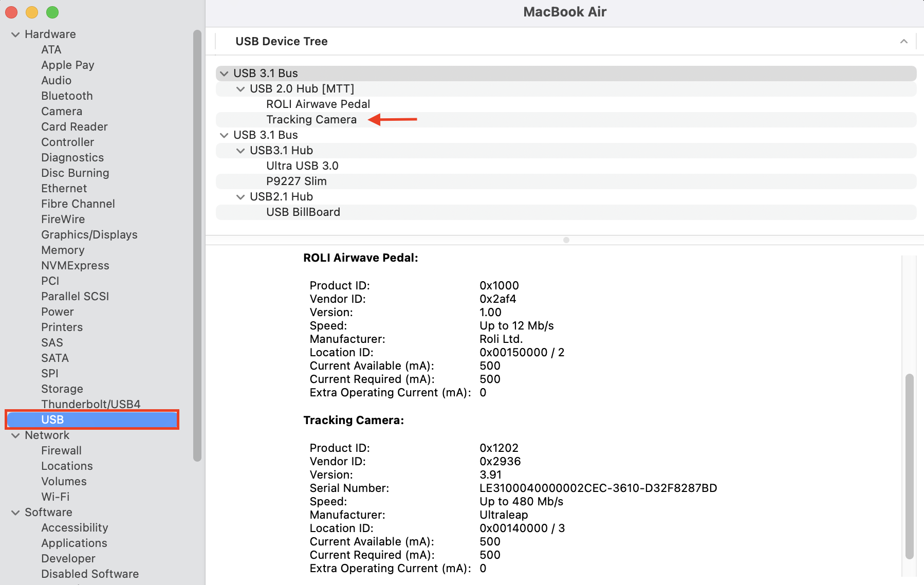Open Controller in sidebar
This screenshot has height=585, width=924.
pyautogui.click(x=68, y=142)
